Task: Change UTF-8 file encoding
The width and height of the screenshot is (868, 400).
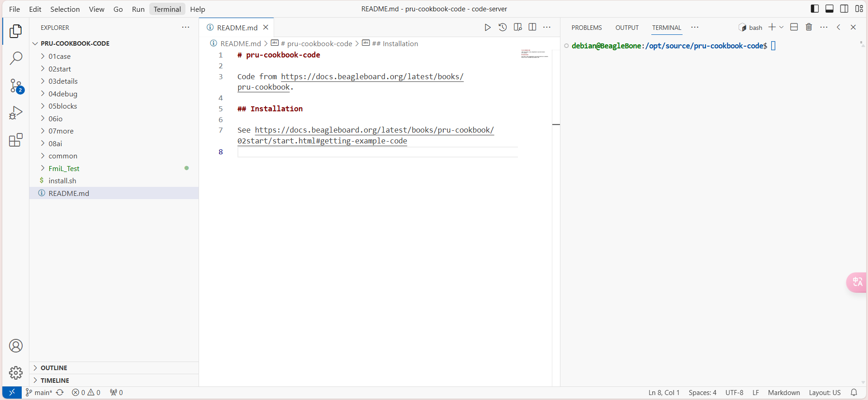Action: pos(734,393)
